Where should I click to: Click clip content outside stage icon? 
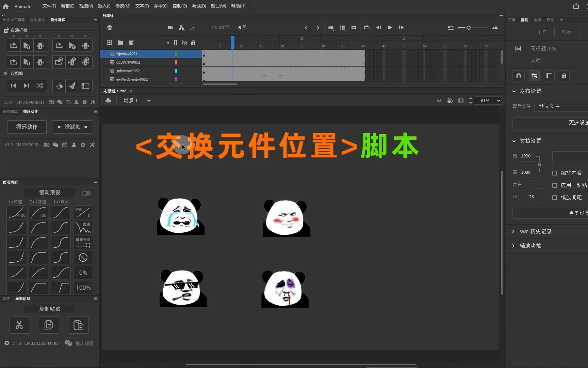tap(461, 101)
